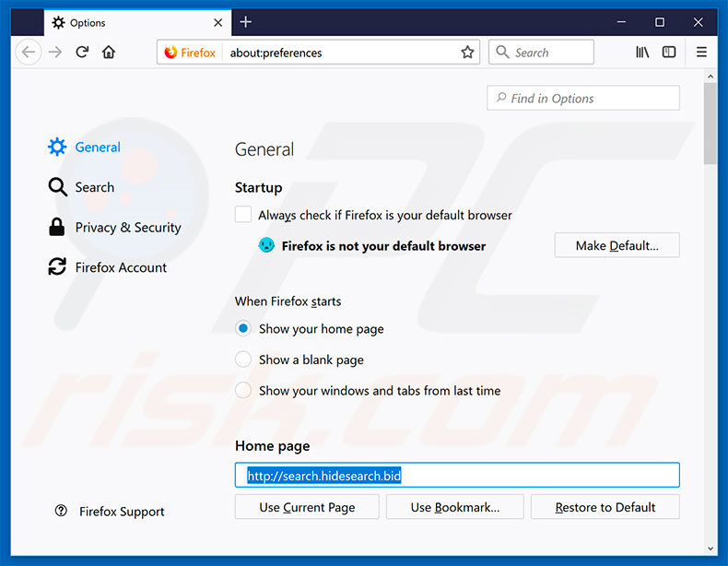Close the Options tab
The image size is (728, 566).
(x=217, y=22)
